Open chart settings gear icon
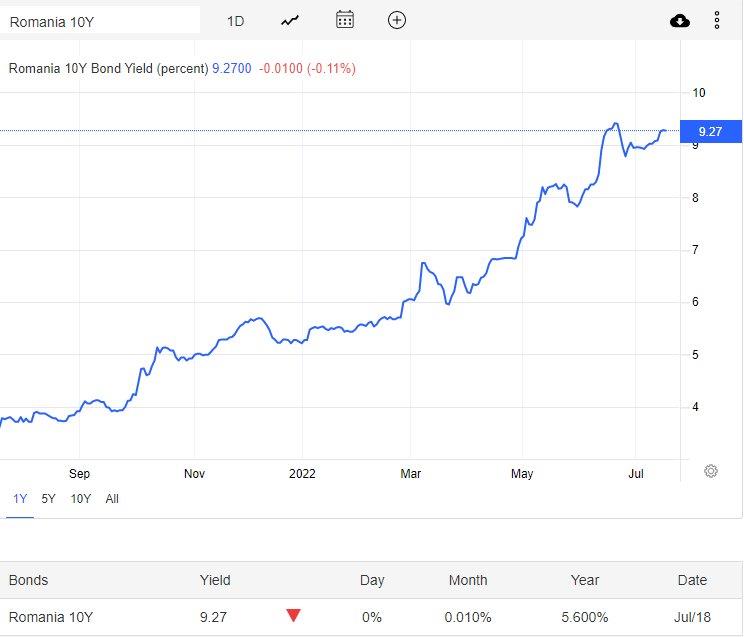 [711, 471]
